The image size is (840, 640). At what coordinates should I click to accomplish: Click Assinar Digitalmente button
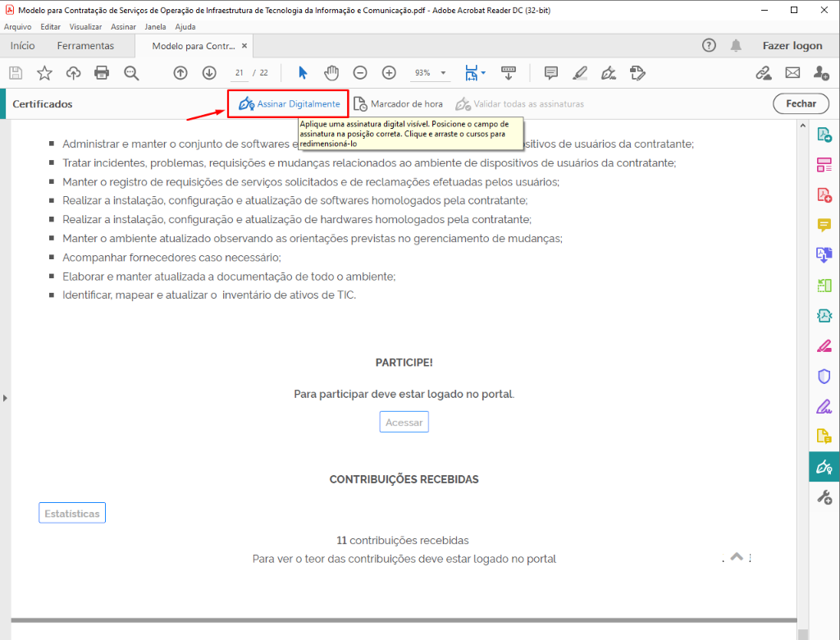pos(289,104)
